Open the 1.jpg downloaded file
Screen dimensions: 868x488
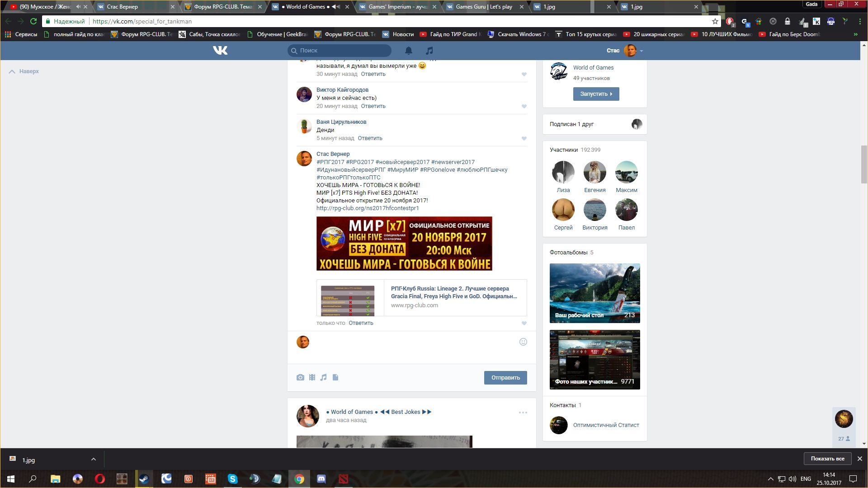coord(28,460)
